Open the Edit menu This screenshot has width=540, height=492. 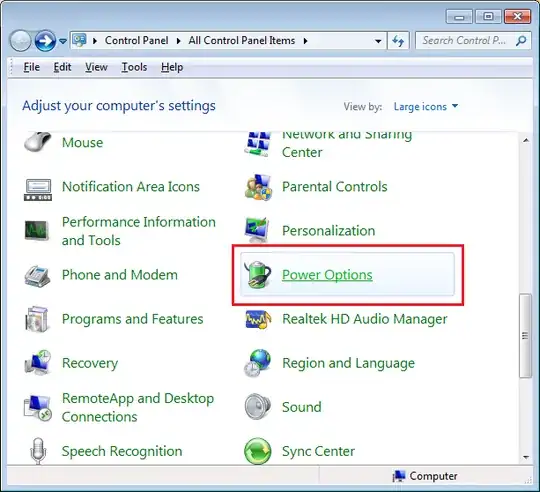[62, 67]
